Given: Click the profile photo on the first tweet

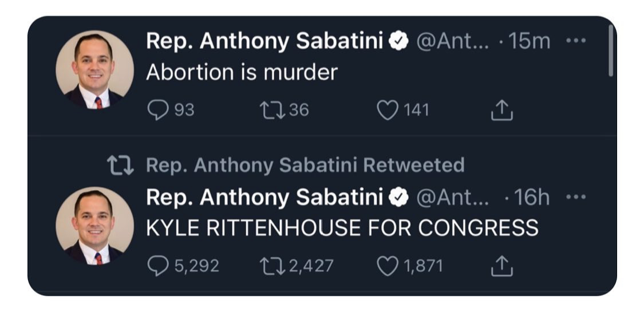Looking at the screenshot, I should coord(94,71).
